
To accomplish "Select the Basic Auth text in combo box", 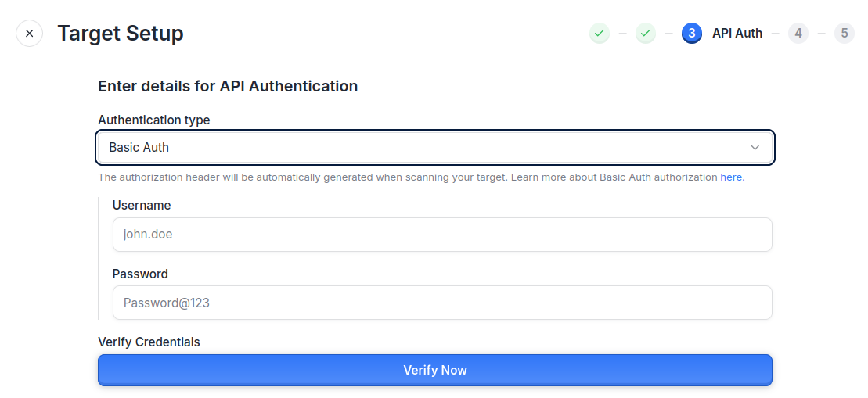I will pos(139,148).
